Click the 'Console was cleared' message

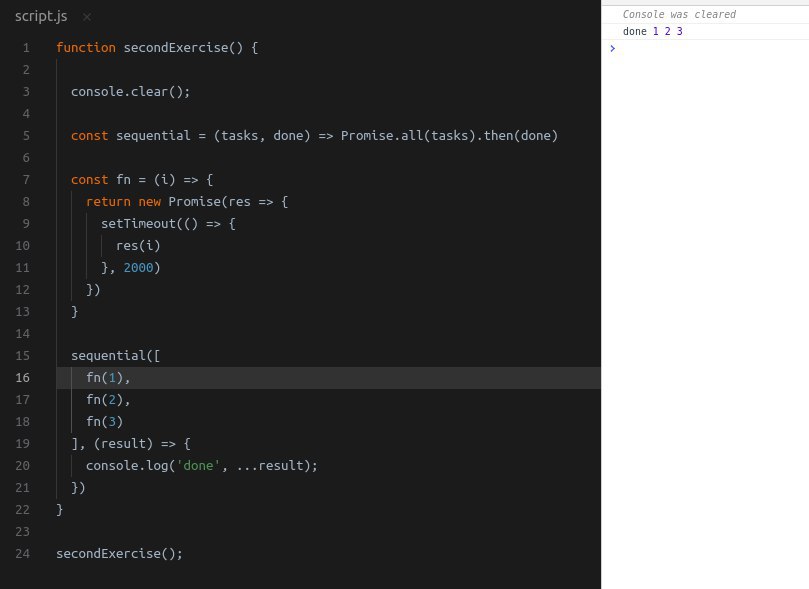coord(679,14)
